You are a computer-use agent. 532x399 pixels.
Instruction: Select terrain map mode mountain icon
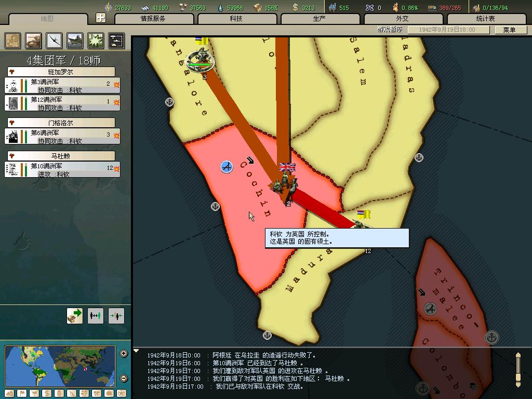pos(9,394)
